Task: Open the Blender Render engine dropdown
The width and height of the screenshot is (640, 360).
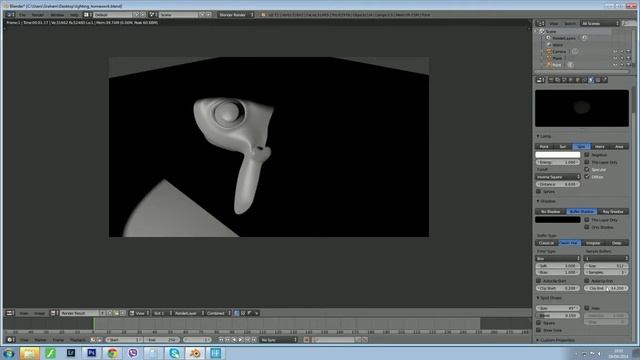Action: click(236, 15)
